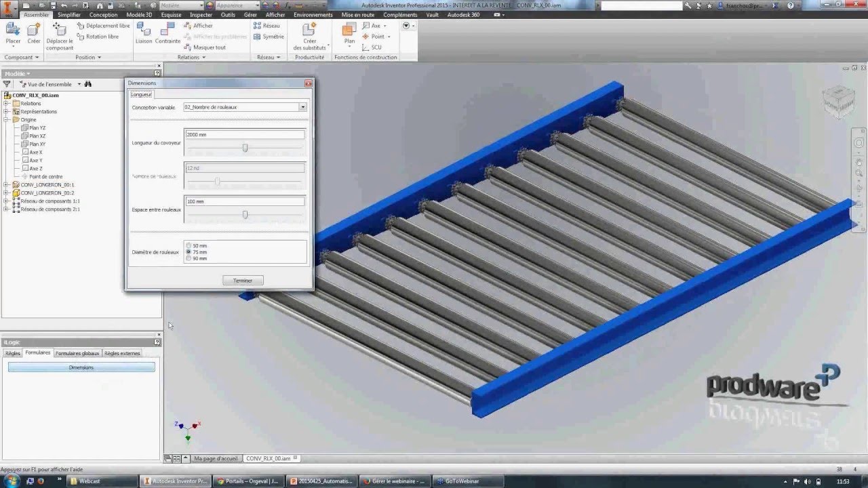Click the binoculars find icon in browser
Screen dimensions: 868x488
pos(88,84)
